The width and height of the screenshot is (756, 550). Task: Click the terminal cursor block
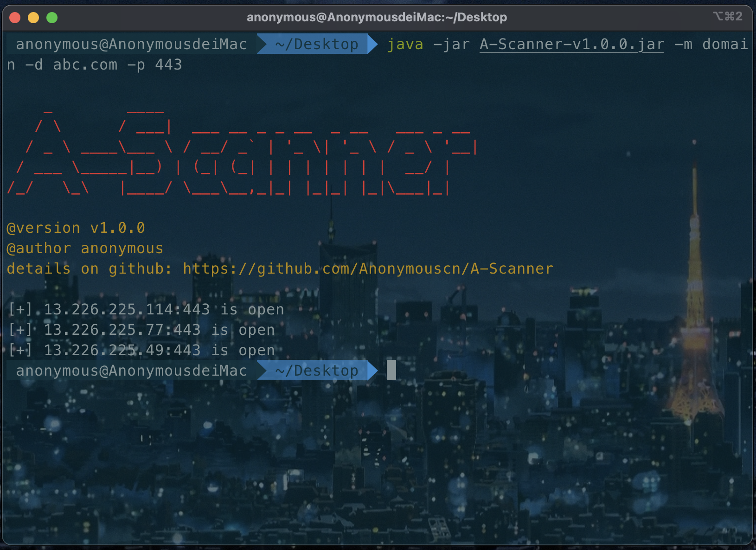coord(391,370)
